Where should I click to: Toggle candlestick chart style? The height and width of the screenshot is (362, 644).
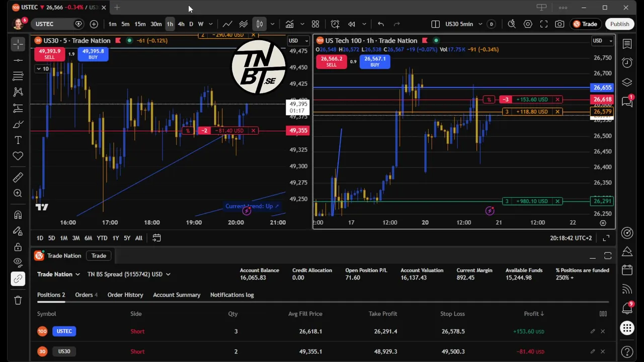[x=260, y=24]
